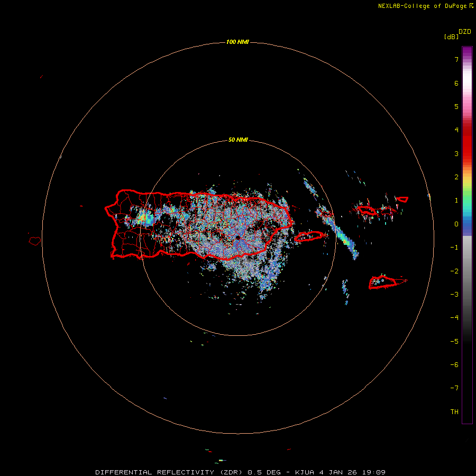Click the 19:09 timestamp in the caption

tap(374, 472)
